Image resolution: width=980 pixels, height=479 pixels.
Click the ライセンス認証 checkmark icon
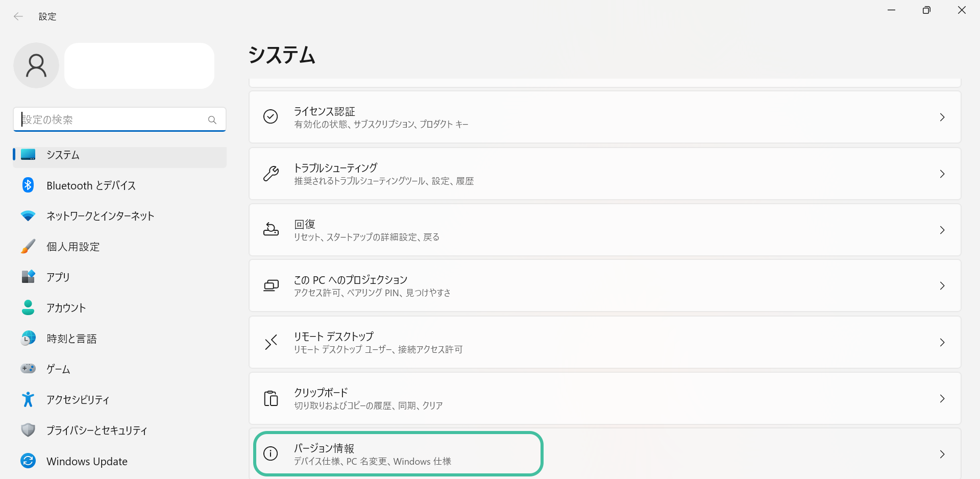271,117
